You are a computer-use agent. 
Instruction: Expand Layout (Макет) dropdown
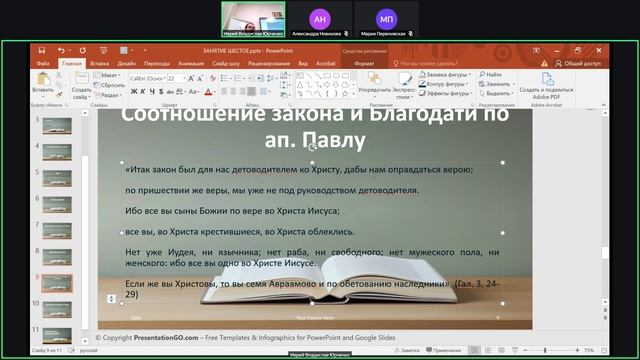point(107,75)
